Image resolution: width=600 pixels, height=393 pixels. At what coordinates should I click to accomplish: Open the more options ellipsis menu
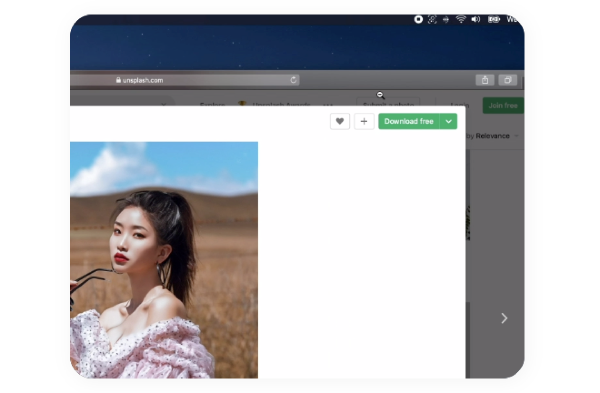(328, 105)
